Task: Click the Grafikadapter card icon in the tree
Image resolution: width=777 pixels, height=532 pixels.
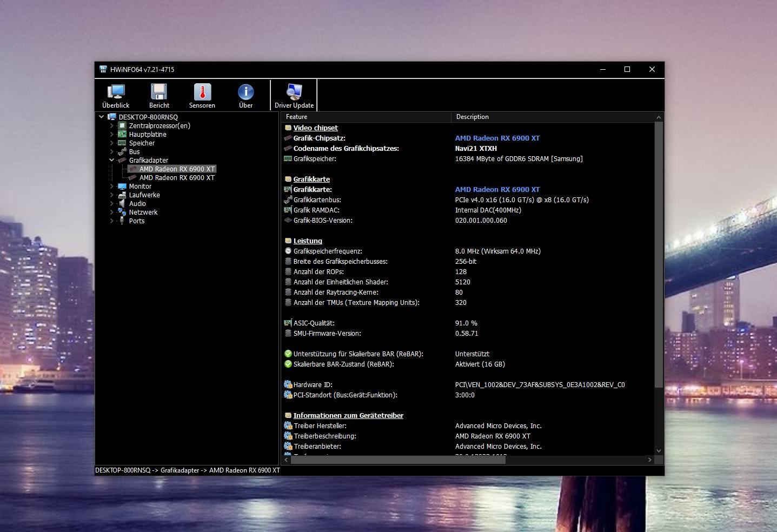Action: coord(122,160)
